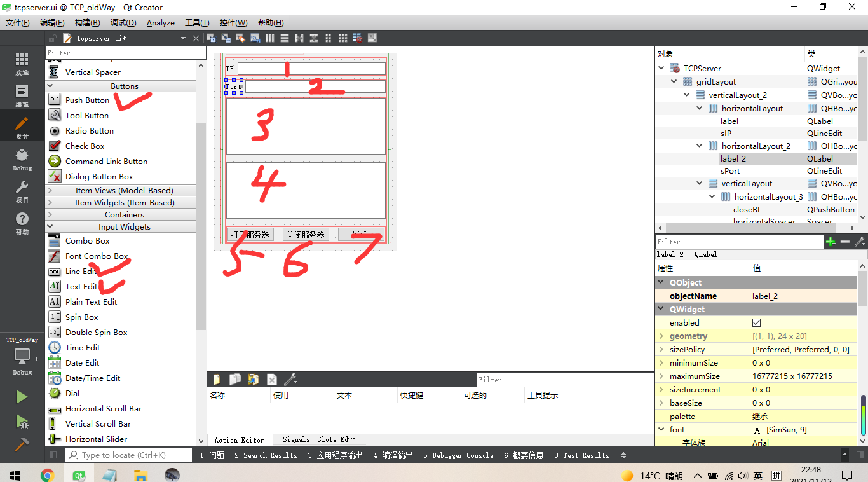Apply Lay Out Horizontally from toolbar
The width and height of the screenshot is (868, 482).
(270, 38)
